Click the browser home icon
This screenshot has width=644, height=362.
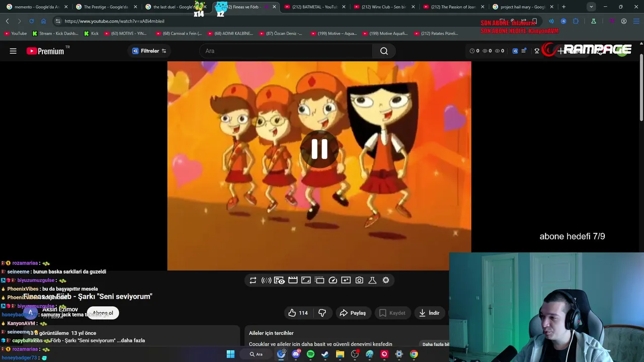43,21
